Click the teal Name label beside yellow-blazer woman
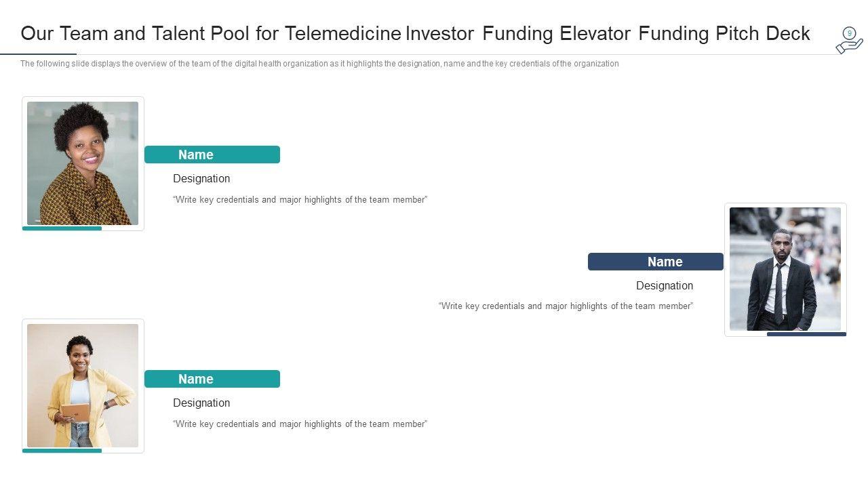The image size is (868, 488). [212, 379]
